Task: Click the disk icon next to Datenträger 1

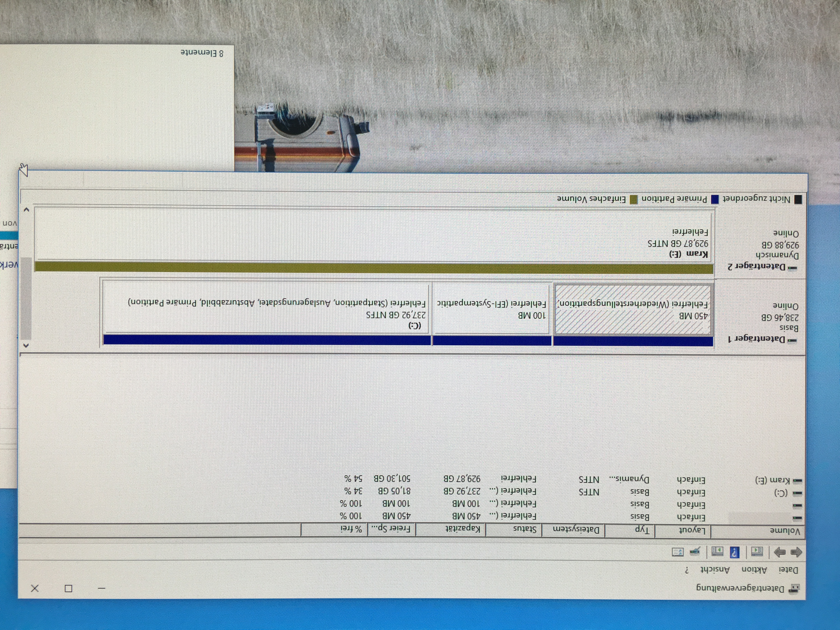Action: click(792, 340)
